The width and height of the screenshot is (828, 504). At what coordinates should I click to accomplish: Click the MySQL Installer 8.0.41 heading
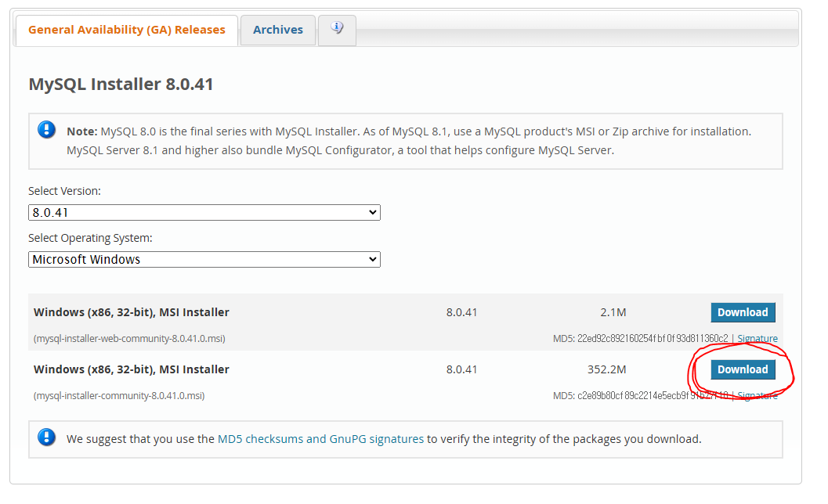pos(121,84)
